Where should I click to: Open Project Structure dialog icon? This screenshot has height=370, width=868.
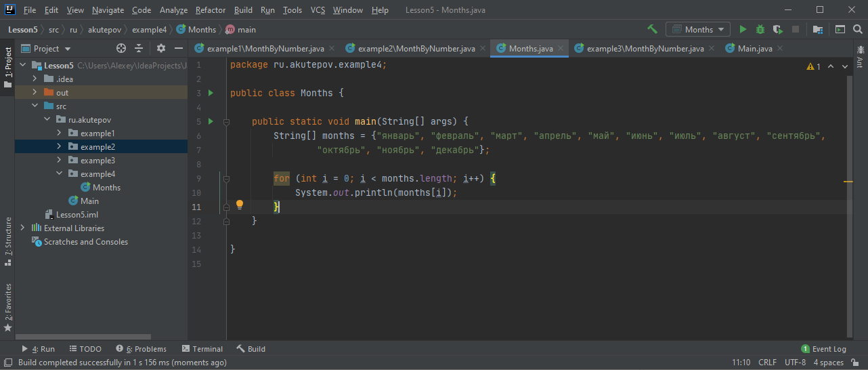click(x=818, y=29)
